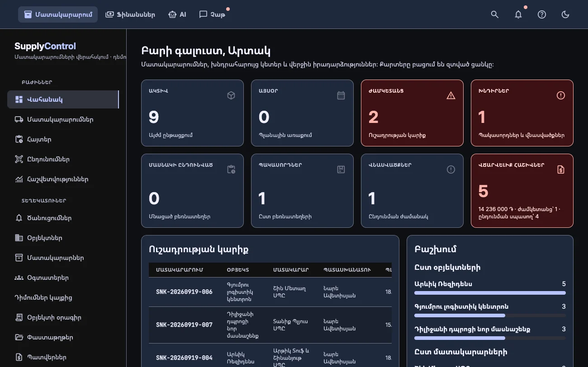The image size is (588, 367).
Task: Click the ՕԲՅԵԿՏ column header
Action: point(238,270)
